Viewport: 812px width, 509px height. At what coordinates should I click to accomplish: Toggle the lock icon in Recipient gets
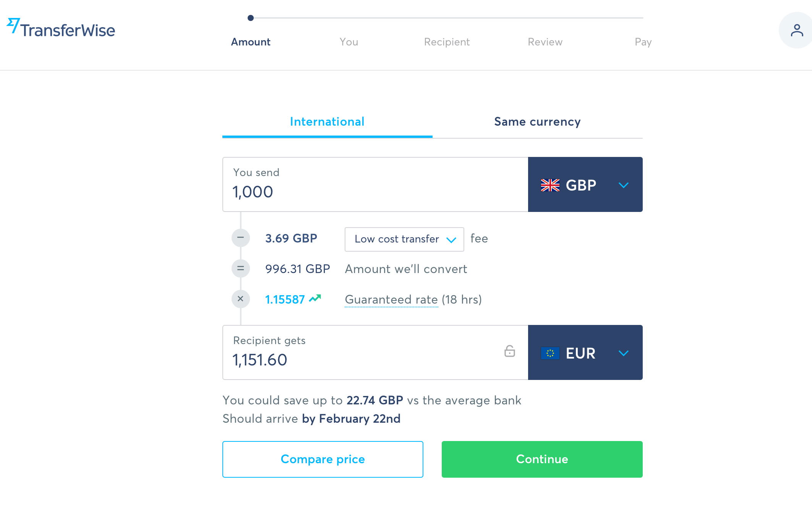point(509,351)
